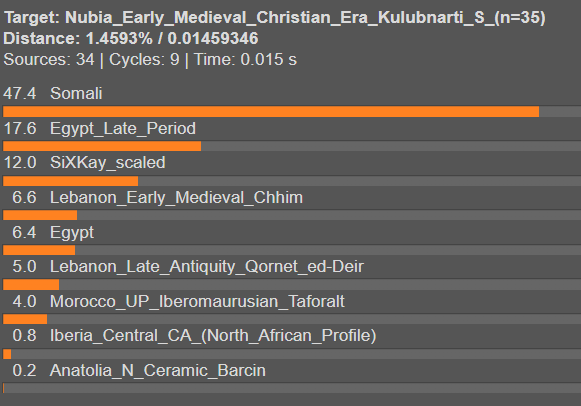Viewport: 581px width, 406px height.
Task: Click the Egypt 6.4 orange bar
Action: [x=39, y=250]
